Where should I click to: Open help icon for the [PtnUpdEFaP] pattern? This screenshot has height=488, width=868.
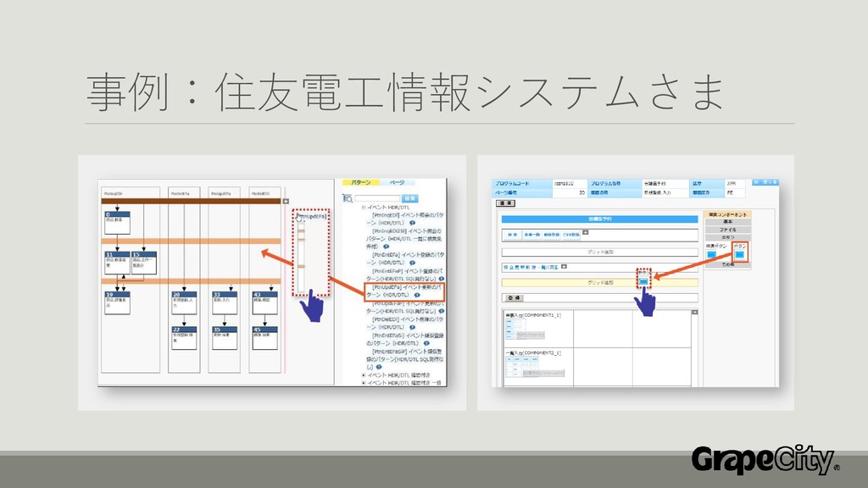coord(441,312)
